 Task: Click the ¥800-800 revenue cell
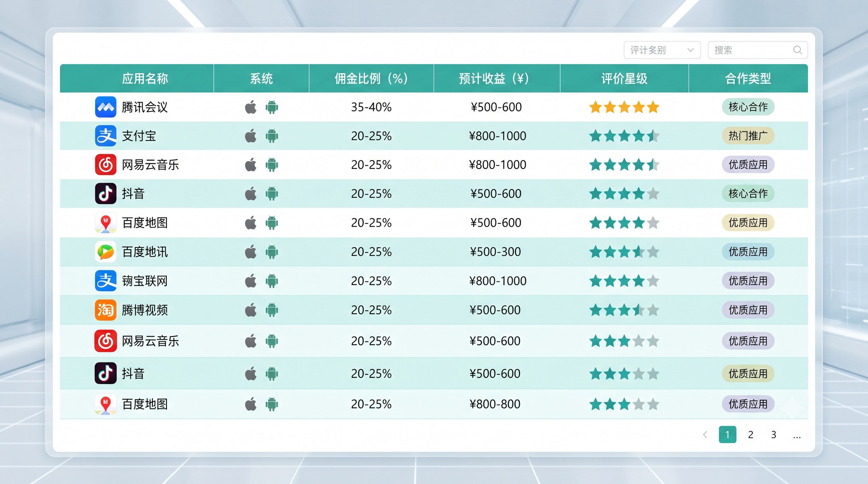(495, 404)
